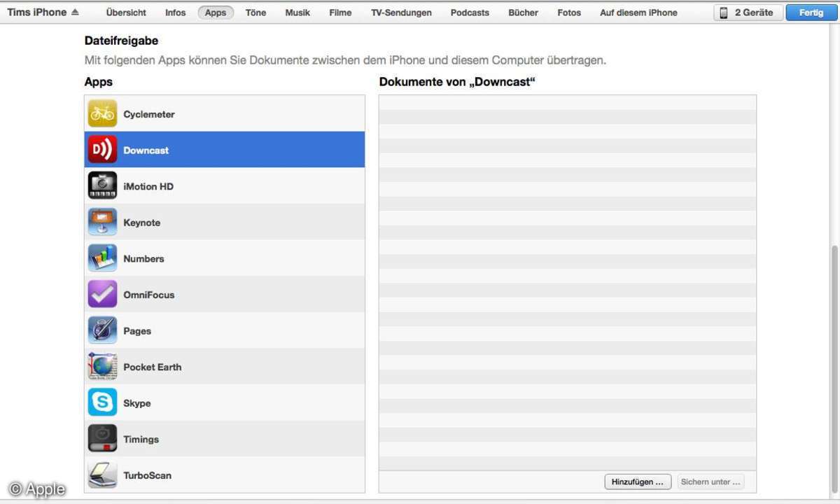Go to the Musik tab

297,13
